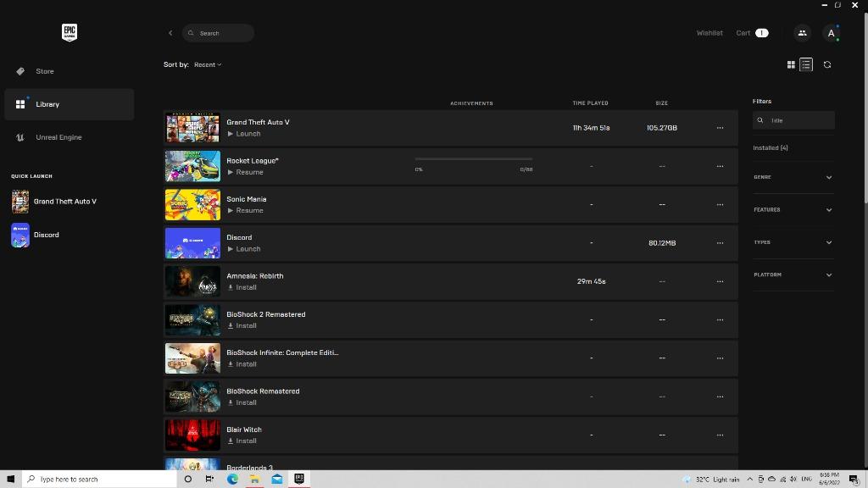Install BioShock Infinite: Complete Edition

[x=242, y=364]
